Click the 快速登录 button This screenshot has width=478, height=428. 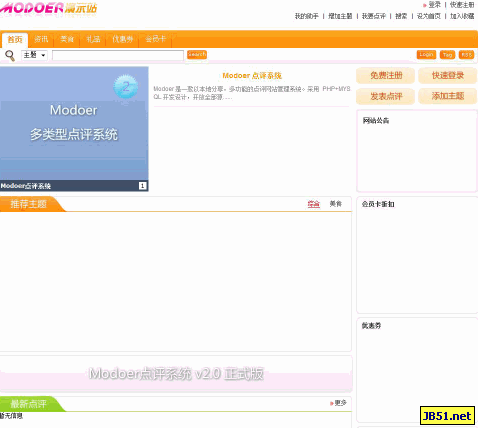click(x=448, y=75)
